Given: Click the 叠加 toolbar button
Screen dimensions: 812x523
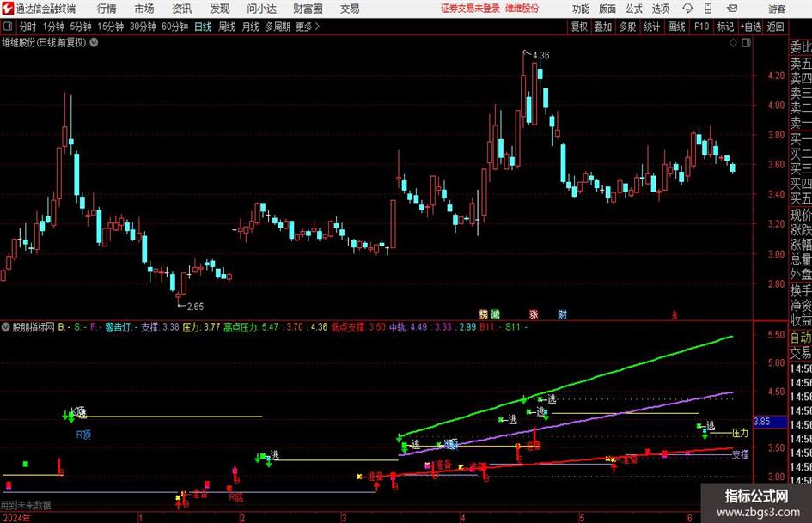Looking at the screenshot, I should click(x=603, y=27).
